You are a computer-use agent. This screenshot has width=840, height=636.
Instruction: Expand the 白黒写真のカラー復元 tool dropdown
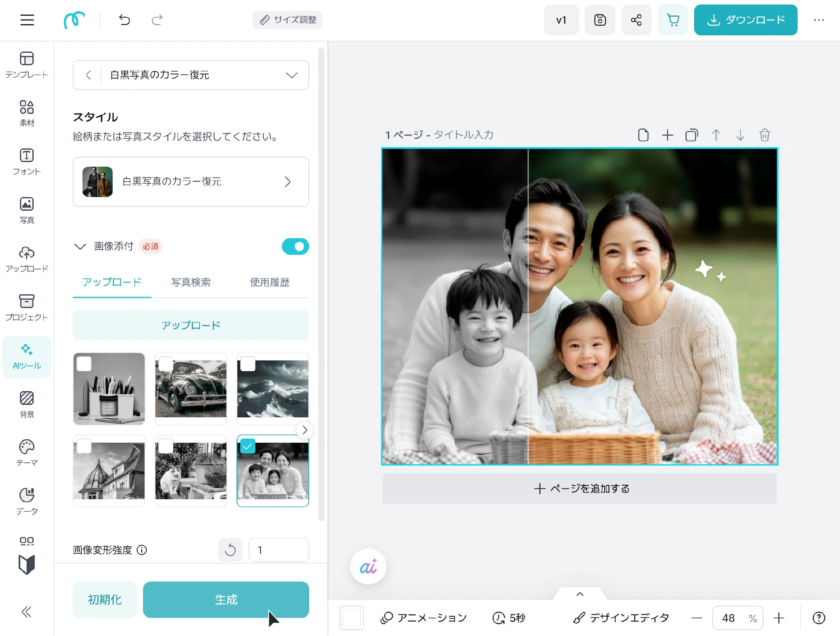pyautogui.click(x=292, y=75)
